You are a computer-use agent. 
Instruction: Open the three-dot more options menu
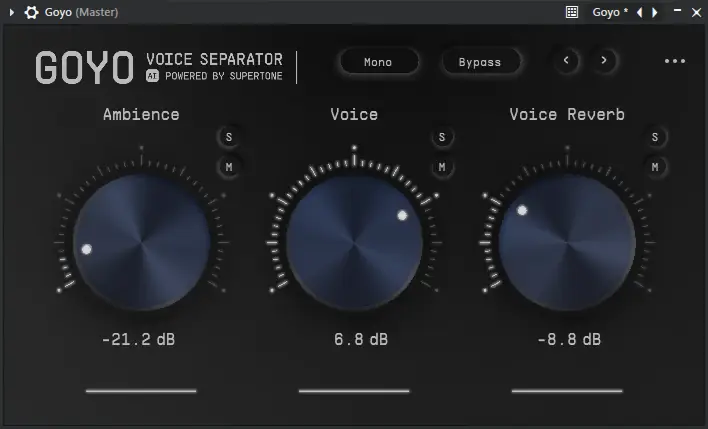(675, 61)
